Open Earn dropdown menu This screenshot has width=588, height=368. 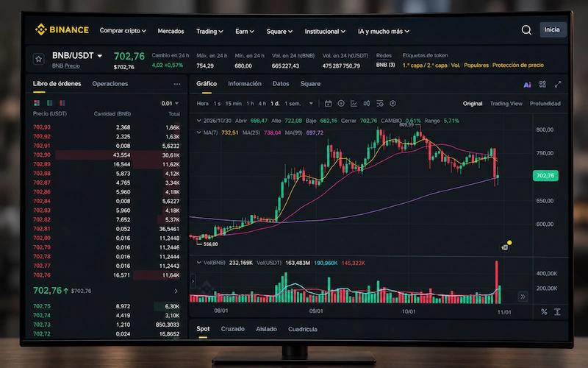tap(245, 32)
